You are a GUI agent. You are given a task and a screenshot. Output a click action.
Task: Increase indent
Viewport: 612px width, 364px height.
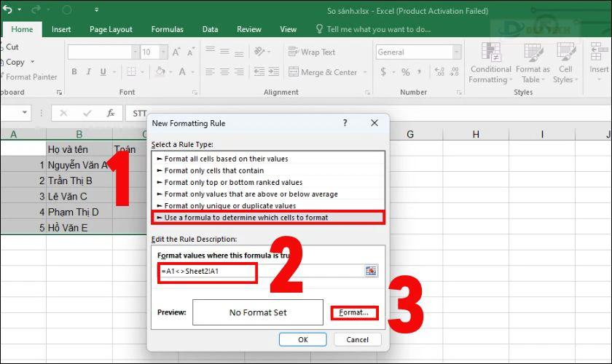click(x=274, y=71)
